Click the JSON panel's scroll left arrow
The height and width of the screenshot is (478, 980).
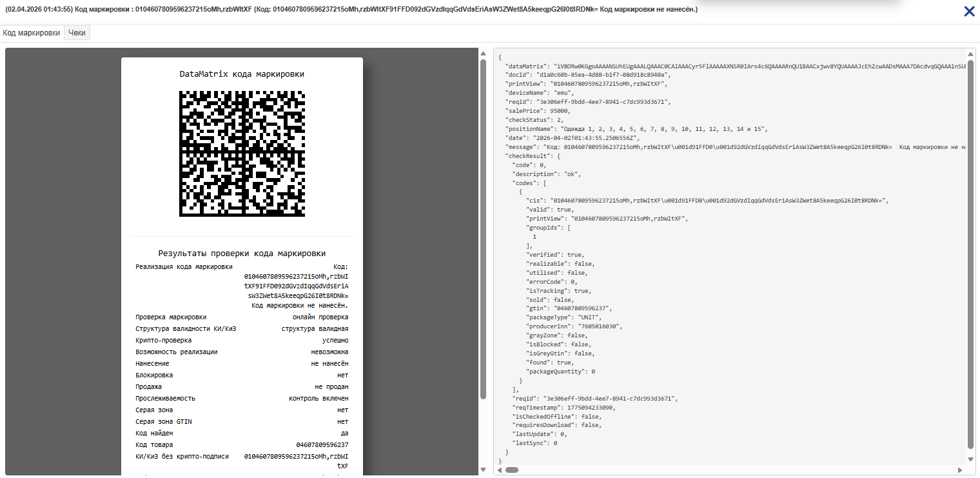coord(499,470)
